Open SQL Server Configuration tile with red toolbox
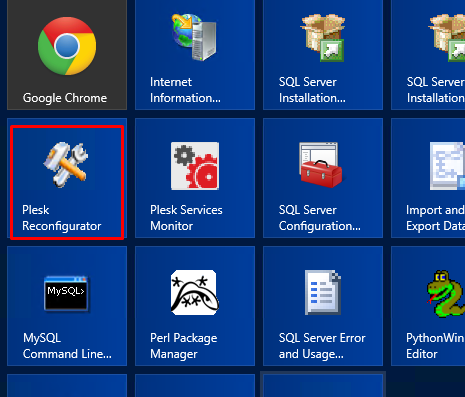The width and height of the screenshot is (465, 397). click(323, 178)
